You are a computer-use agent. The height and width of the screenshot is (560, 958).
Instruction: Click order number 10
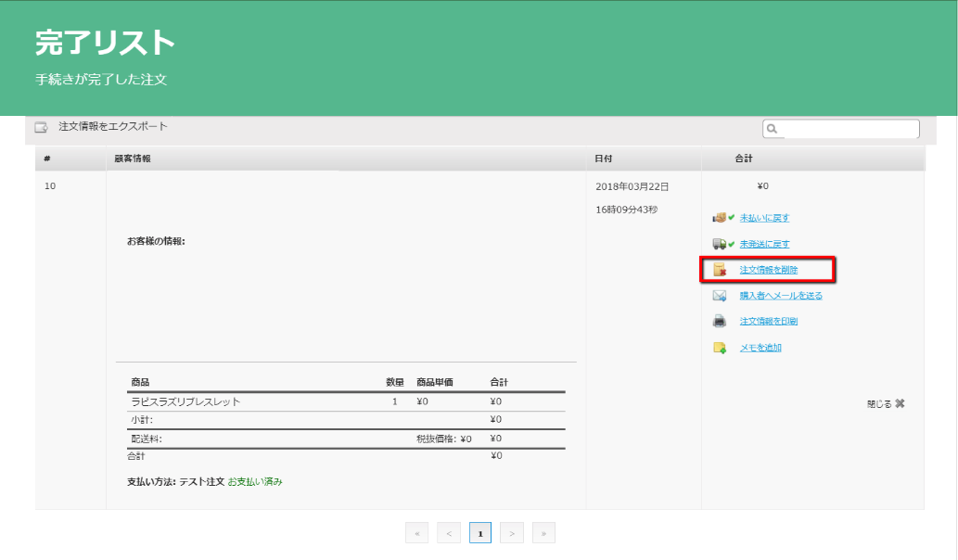[x=50, y=186]
